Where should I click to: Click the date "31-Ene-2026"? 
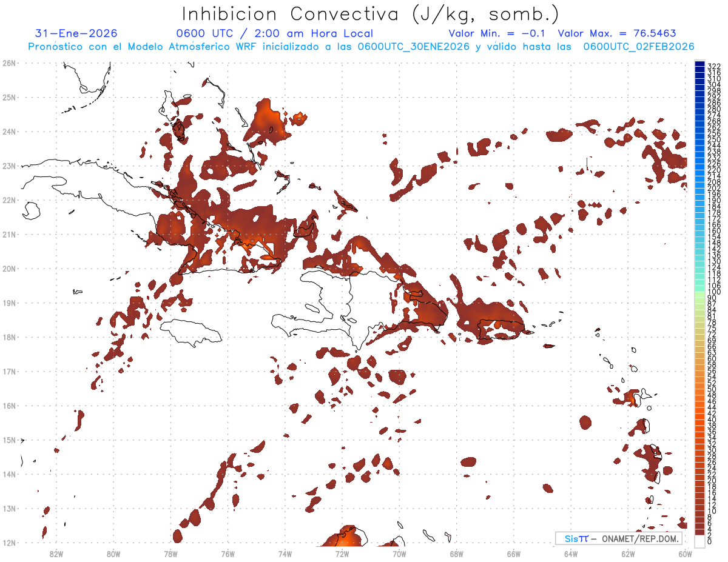click(x=76, y=34)
